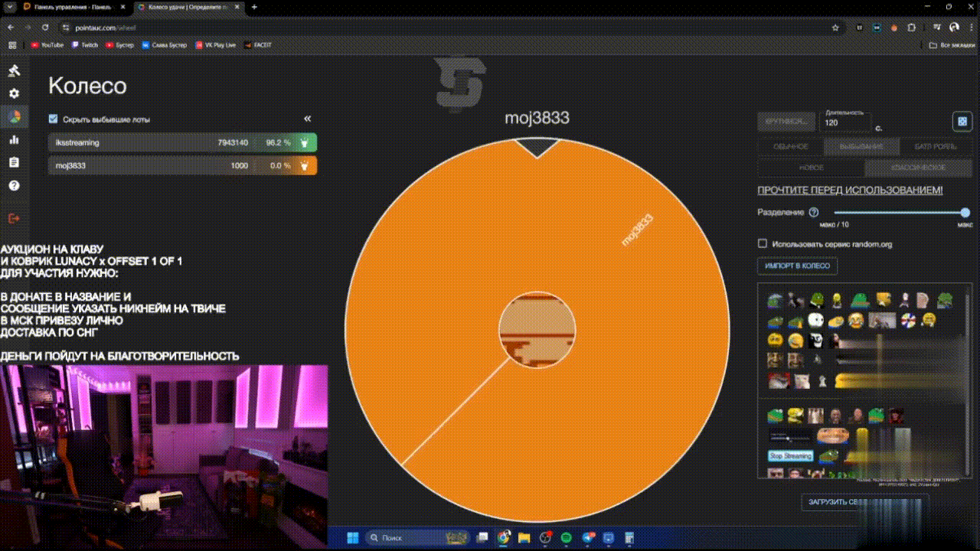The image size is (980, 551).
Task: Open the FACEIT bookmark
Action: tap(258, 45)
